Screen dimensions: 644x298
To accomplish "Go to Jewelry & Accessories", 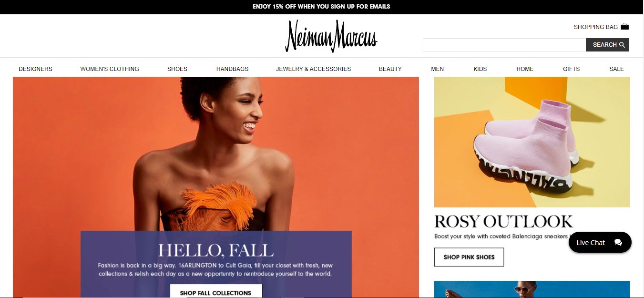I will pos(314,69).
